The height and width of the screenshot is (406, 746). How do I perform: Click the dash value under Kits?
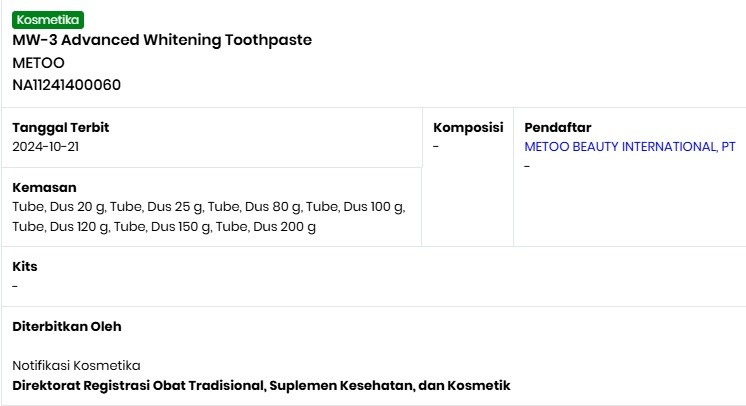[15, 287]
